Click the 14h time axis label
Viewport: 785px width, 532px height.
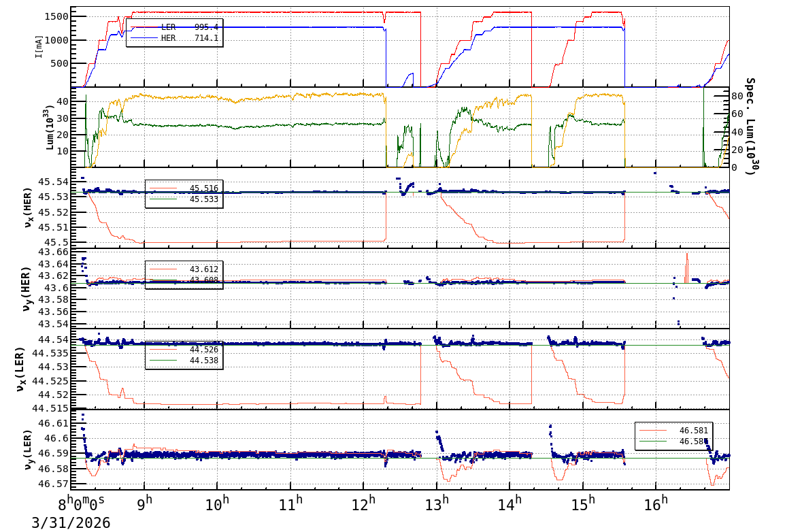(510, 503)
